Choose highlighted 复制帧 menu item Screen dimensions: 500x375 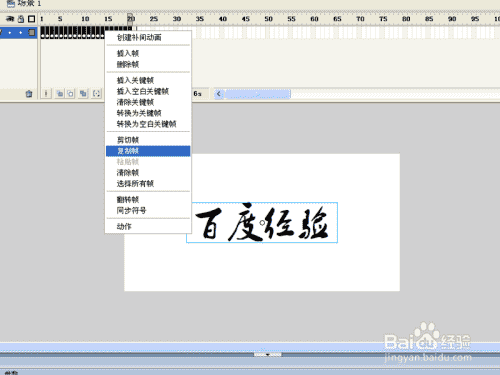[148, 151]
